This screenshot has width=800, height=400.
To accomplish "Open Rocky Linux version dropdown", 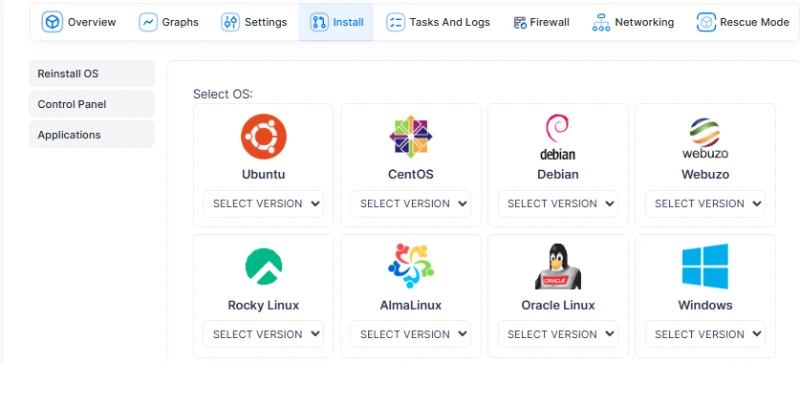I will [x=263, y=334].
